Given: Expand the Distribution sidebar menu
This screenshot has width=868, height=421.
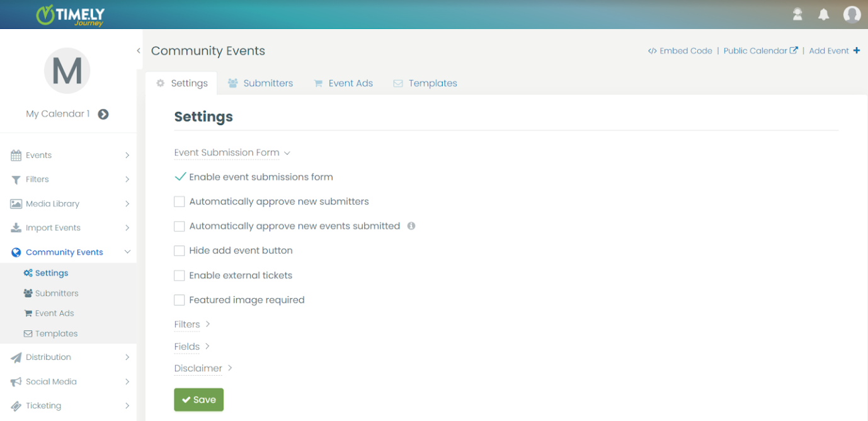Looking at the screenshot, I should coord(127,357).
